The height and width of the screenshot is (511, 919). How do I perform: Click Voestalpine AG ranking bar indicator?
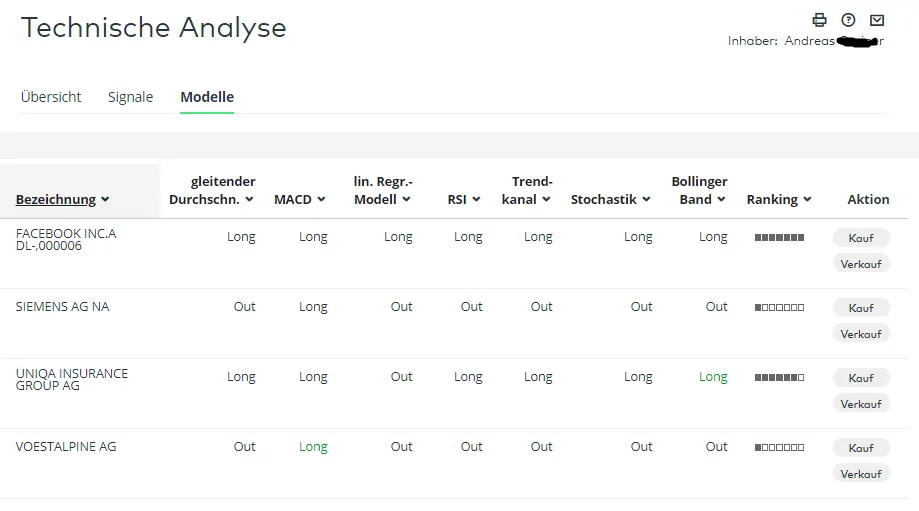click(780, 447)
